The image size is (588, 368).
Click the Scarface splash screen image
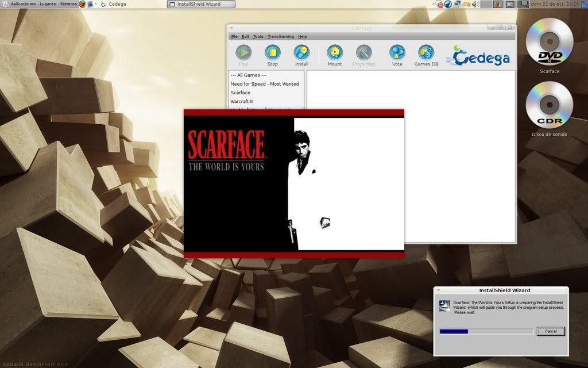pyautogui.click(x=294, y=183)
